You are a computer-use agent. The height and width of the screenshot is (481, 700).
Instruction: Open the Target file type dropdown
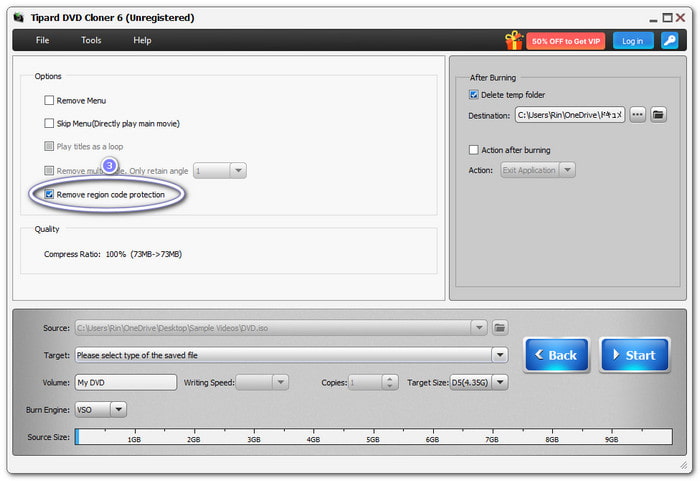[500, 355]
